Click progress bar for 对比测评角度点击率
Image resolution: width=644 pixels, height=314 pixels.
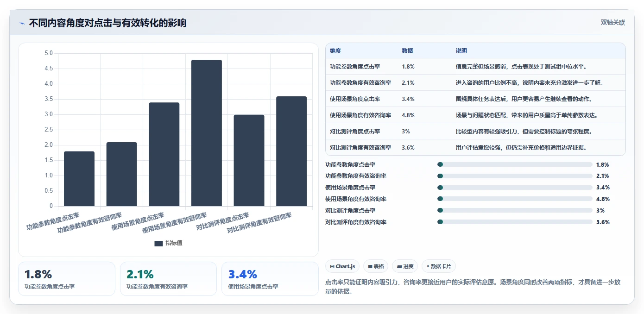click(x=515, y=210)
